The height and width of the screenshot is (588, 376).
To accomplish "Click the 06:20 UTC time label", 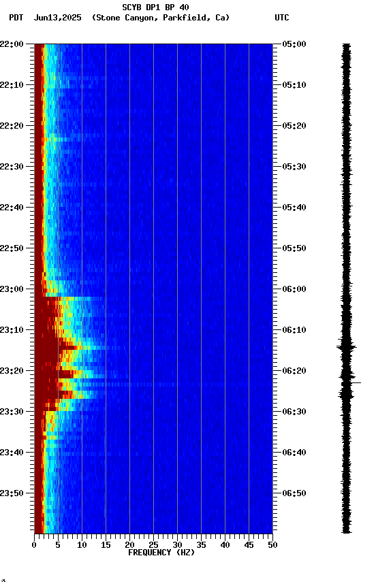I will 294,371.
